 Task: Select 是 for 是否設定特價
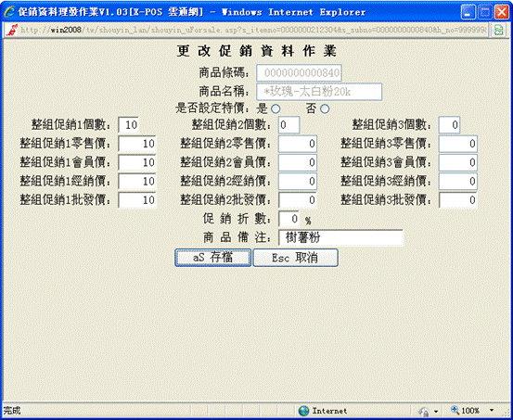276,108
